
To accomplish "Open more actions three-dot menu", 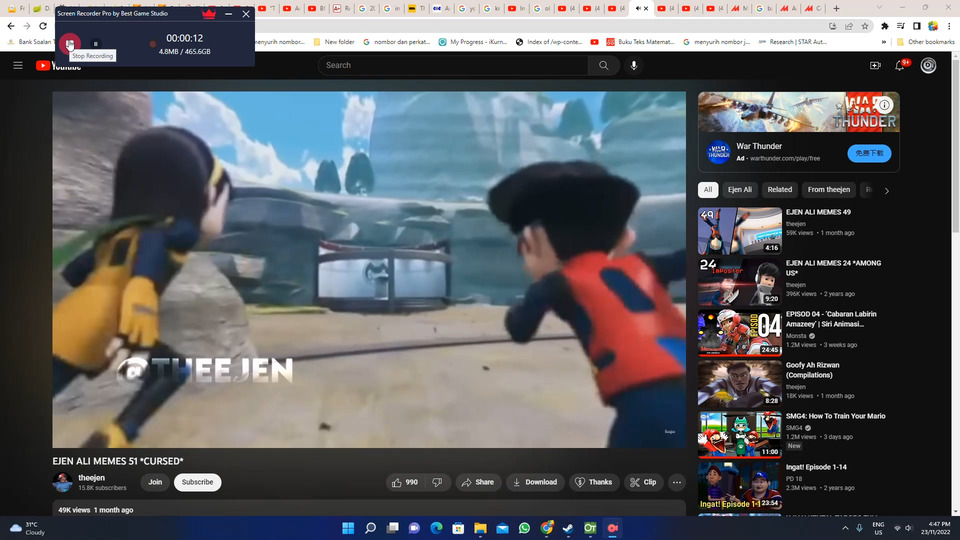I will 677,482.
